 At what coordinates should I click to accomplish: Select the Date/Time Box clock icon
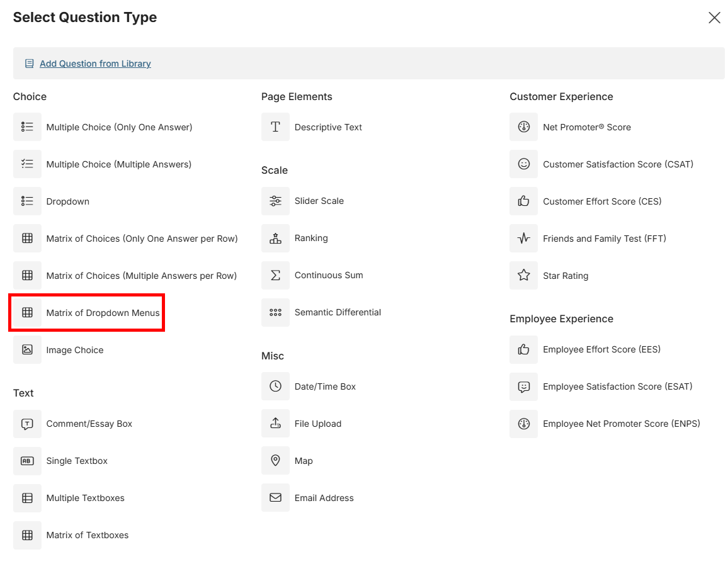click(275, 386)
